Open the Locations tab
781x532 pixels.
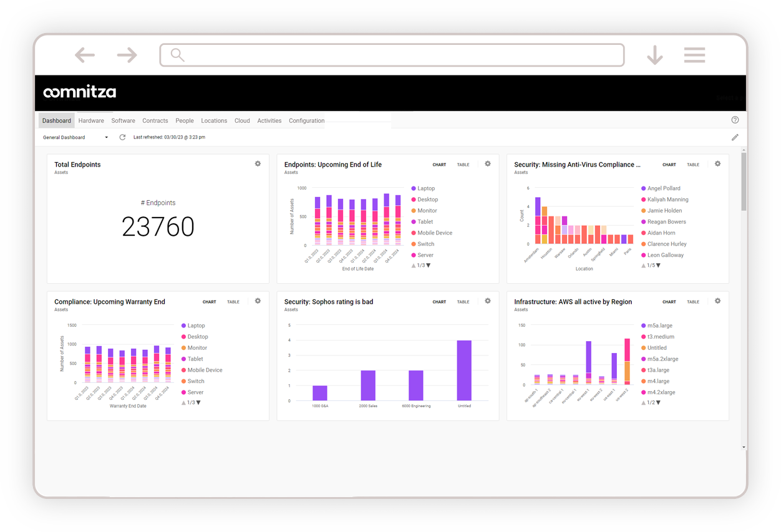coord(214,120)
